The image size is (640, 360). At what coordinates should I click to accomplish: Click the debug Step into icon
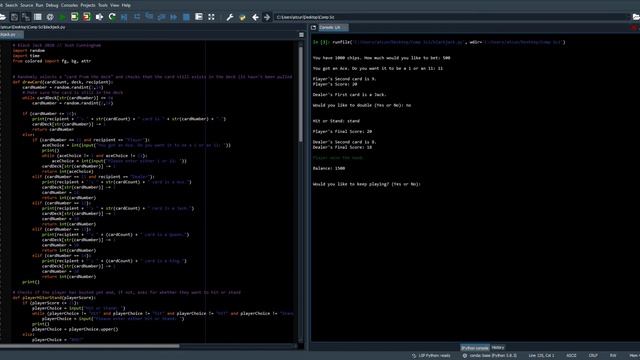pyautogui.click(x=149, y=17)
